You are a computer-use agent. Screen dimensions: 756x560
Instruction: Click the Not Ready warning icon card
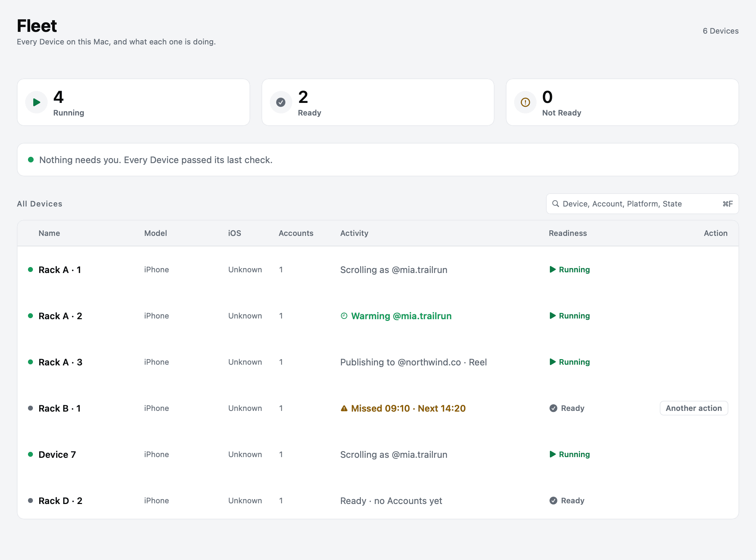tap(525, 102)
